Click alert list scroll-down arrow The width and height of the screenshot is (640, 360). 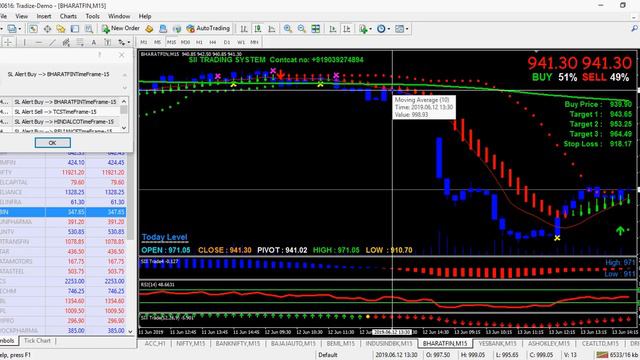124,128
